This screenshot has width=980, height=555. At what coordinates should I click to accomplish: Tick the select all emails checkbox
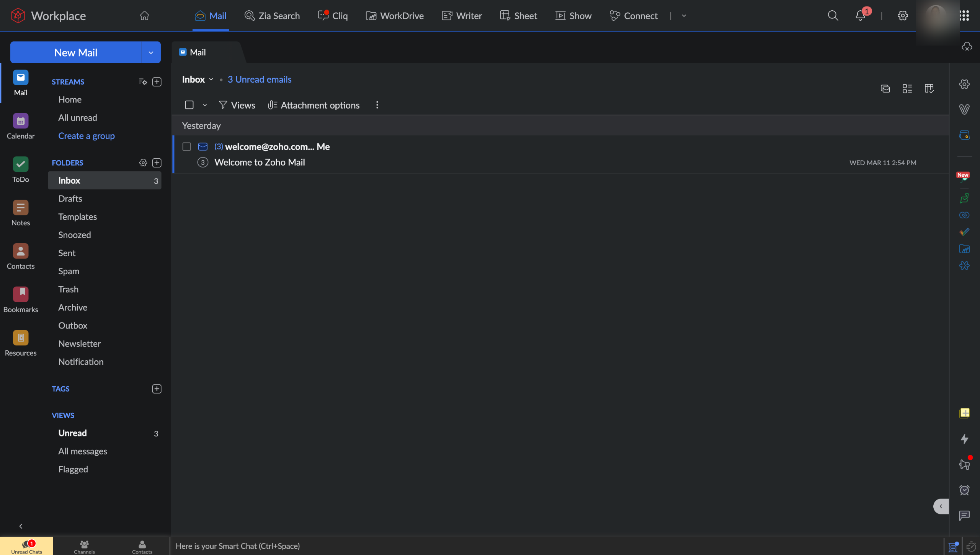189,105
